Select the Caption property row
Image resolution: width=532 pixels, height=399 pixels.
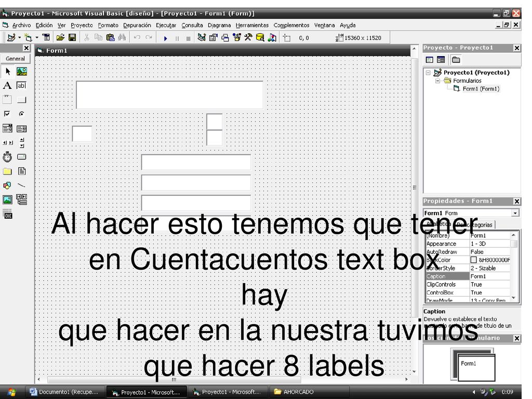tap(468, 276)
